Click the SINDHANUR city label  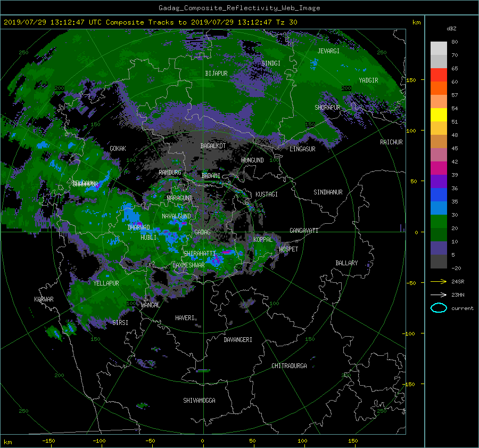(328, 192)
